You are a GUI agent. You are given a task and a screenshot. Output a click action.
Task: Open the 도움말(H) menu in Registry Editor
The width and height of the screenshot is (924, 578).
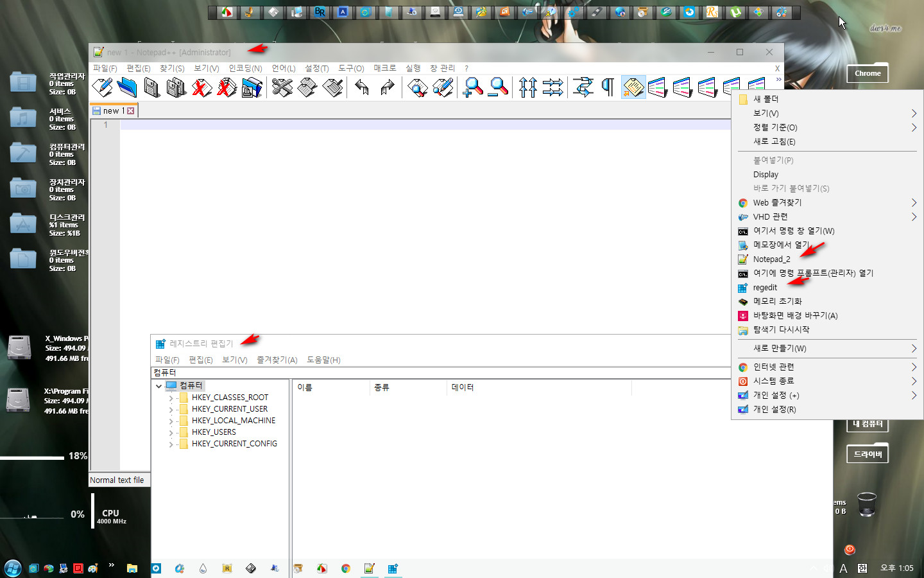323,360
